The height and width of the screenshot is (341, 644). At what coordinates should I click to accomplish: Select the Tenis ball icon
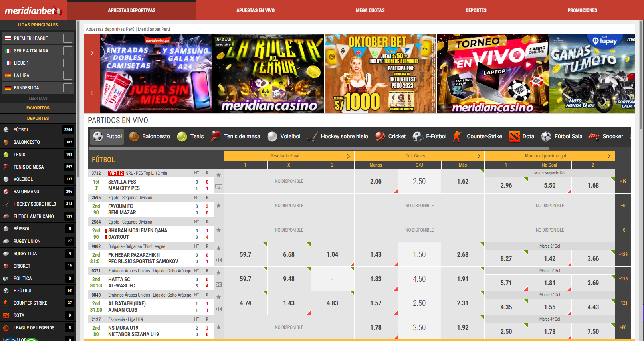pyautogui.click(x=182, y=137)
